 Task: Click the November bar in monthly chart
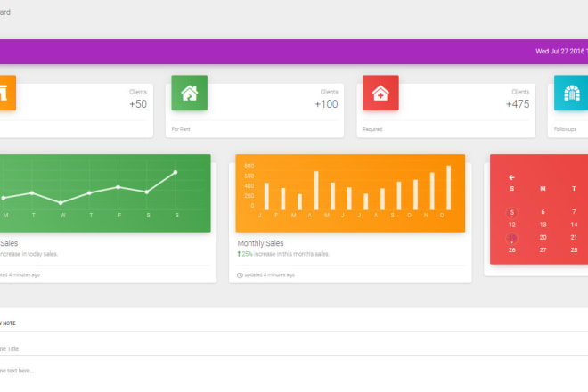coord(432,191)
